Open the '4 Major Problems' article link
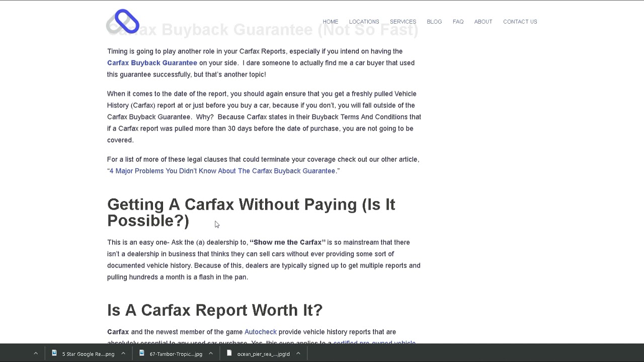 (x=222, y=171)
